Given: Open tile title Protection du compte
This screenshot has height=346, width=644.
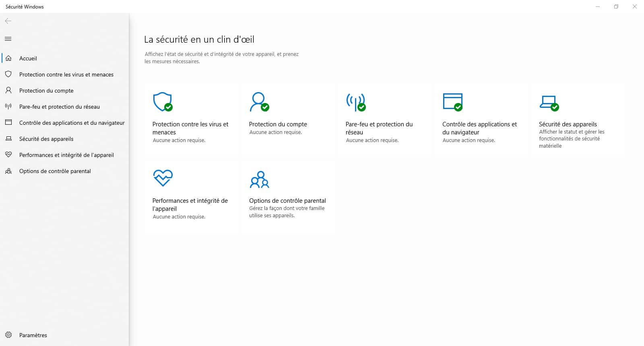Looking at the screenshot, I should tap(278, 124).
